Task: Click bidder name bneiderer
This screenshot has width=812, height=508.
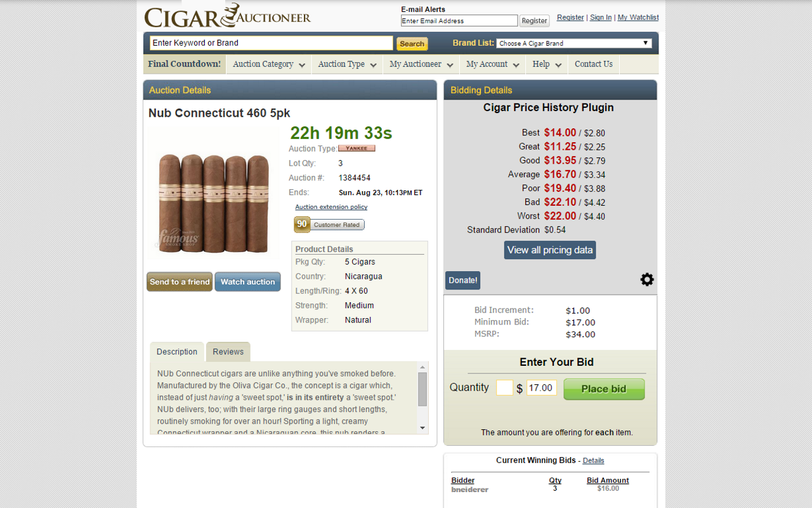Action: pos(469,490)
